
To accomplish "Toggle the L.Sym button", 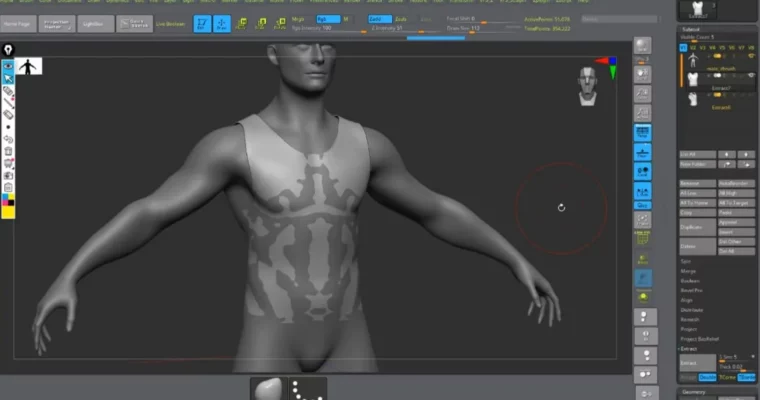I will (643, 192).
